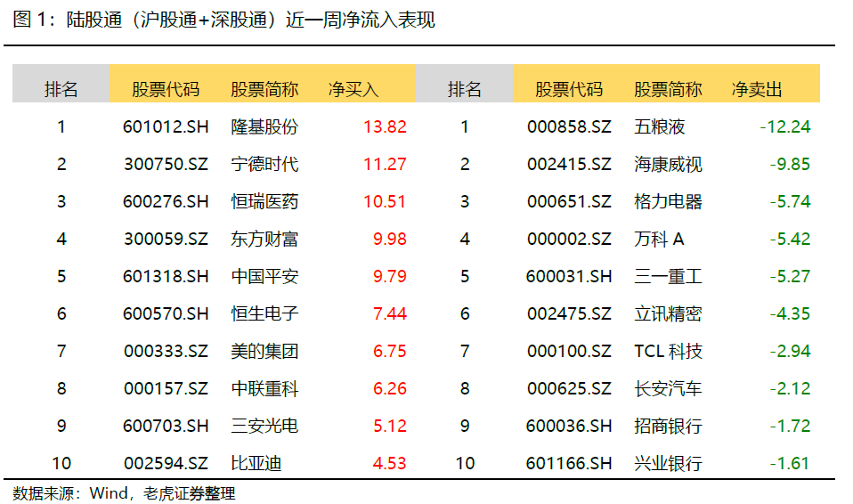Screen dimensions: 853x504
Task: Select net buy value 11.27
Action: pyautogui.click(x=385, y=164)
